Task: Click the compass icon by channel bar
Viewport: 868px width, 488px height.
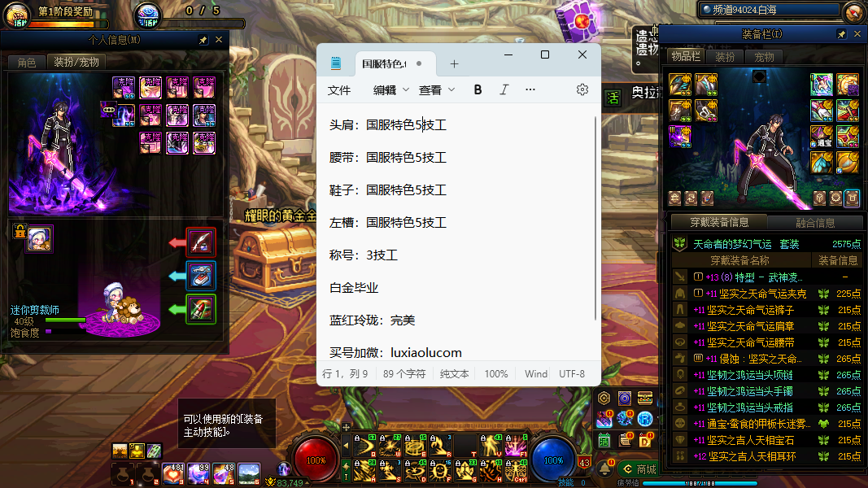Action: (x=853, y=11)
